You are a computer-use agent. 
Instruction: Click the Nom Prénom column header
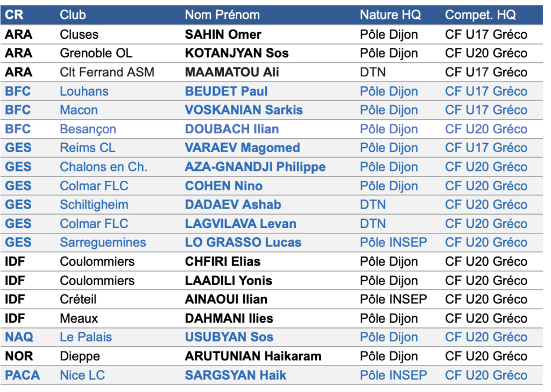click(222, 15)
